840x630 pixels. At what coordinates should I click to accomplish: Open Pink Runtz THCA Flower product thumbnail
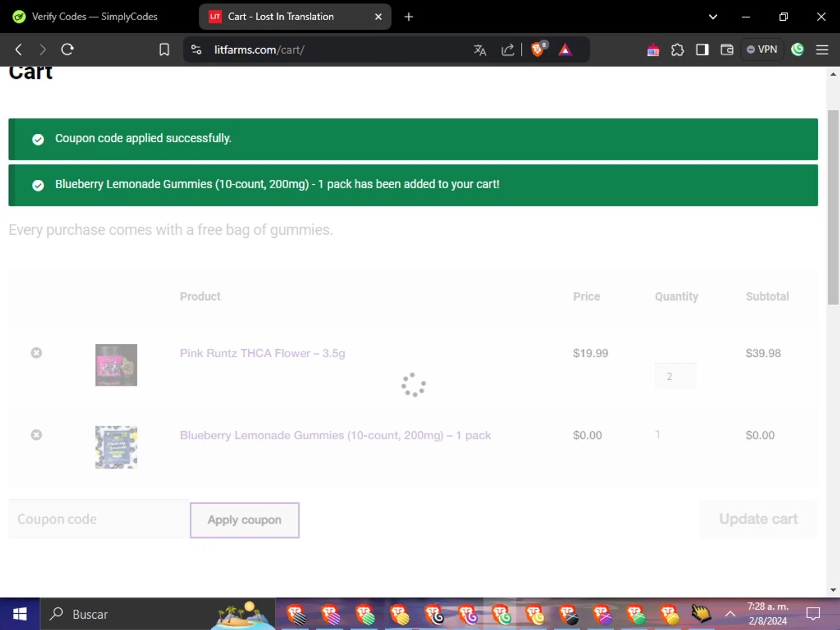pos(116,365)
